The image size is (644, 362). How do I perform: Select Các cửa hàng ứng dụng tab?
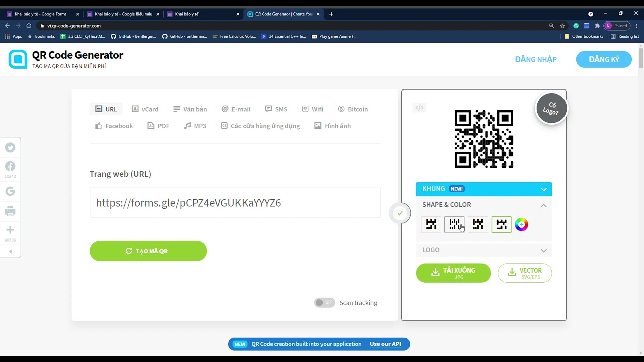tap(260, 126)
